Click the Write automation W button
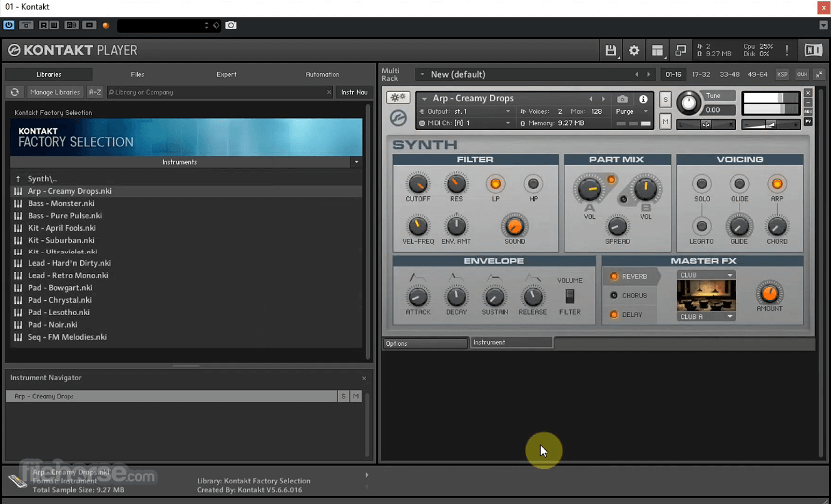Viewport: 831px width, 504px height. click(x=54, y=26)
